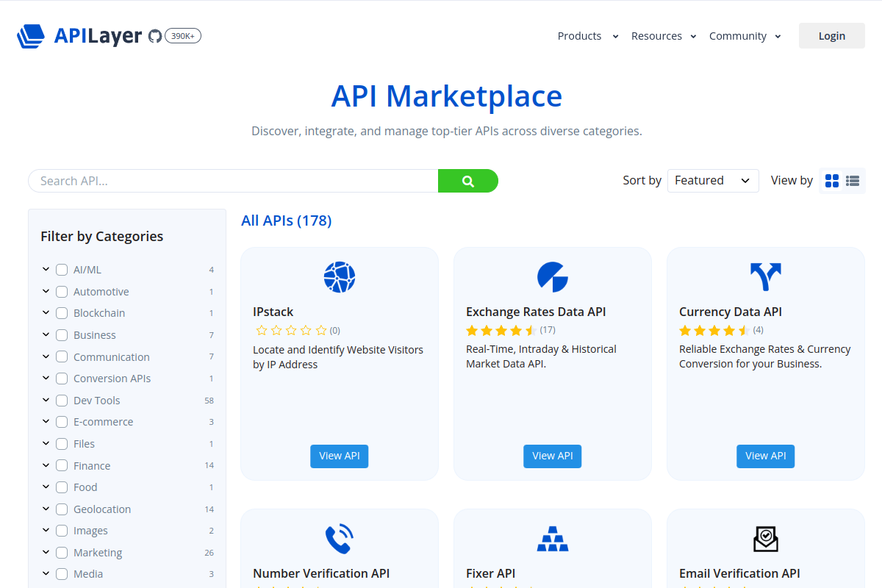
Task: Click the Exchange Rates Data API icon
Action: (553, 277)
